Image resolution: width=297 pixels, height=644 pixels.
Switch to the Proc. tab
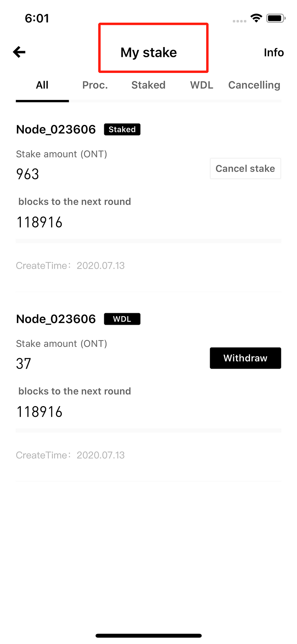95,85
